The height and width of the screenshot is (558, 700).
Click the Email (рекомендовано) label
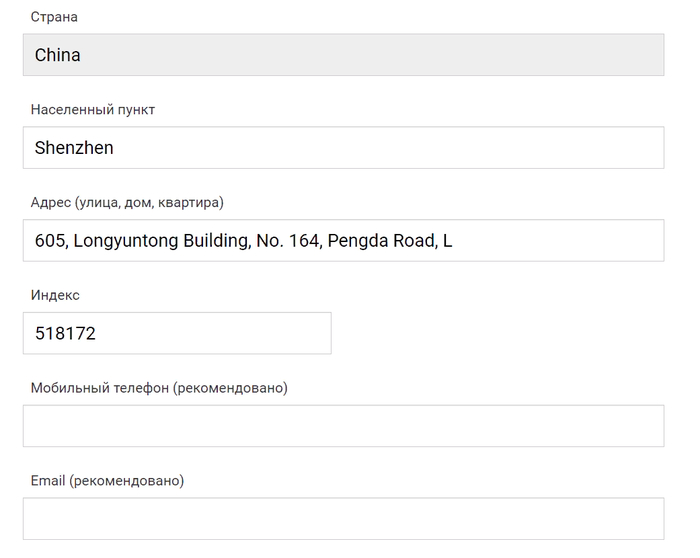click(x=107, y=481)
